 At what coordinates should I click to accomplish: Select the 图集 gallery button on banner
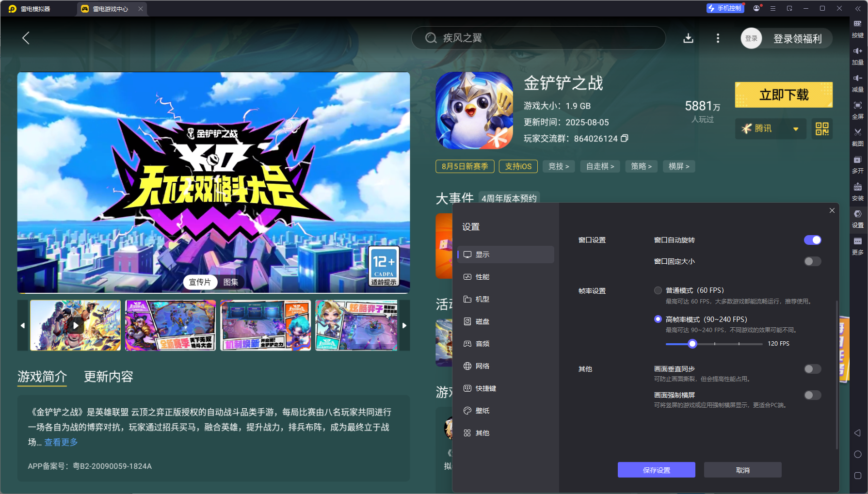(231, 282)
